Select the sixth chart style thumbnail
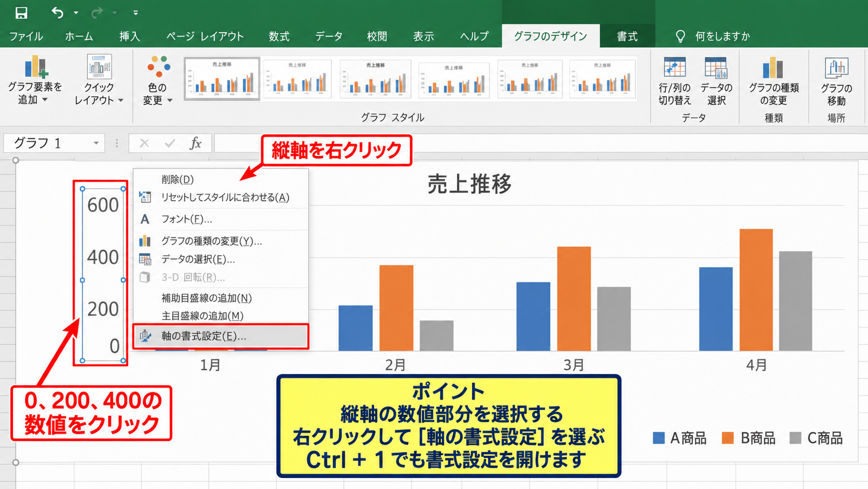868x489 pixels. pyautogui.click(x=602, y=78)
